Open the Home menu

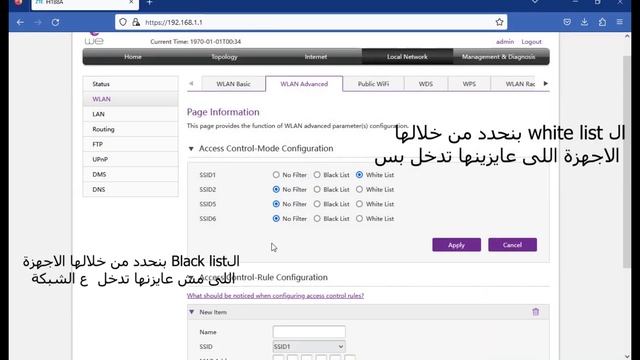(133, 57)
